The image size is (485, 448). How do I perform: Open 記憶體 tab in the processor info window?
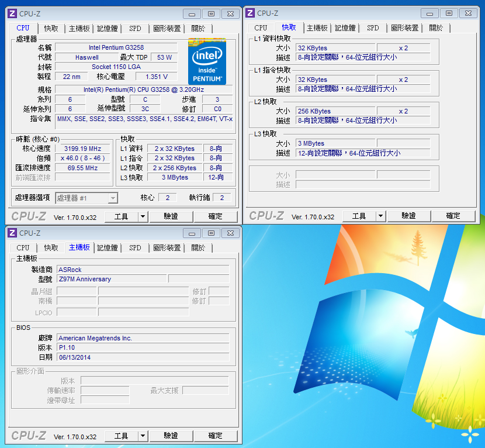click(x=108, y=29)
